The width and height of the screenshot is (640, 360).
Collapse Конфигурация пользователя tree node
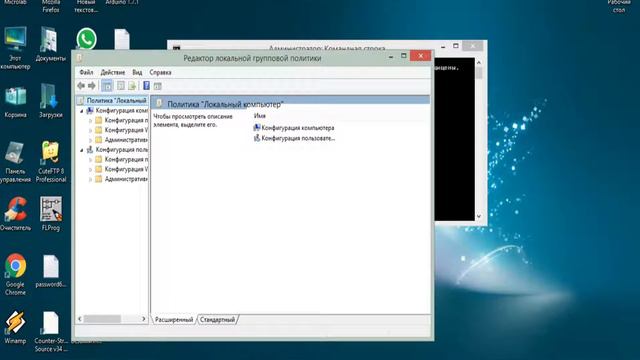(x=82, y=150)
